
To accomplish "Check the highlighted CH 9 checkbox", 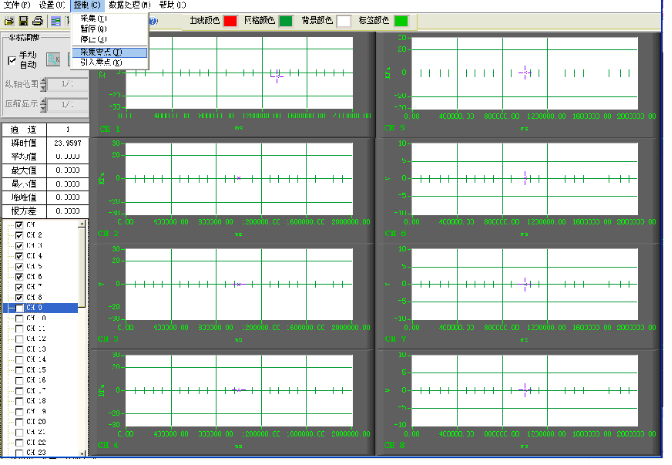I will point(19,308).
